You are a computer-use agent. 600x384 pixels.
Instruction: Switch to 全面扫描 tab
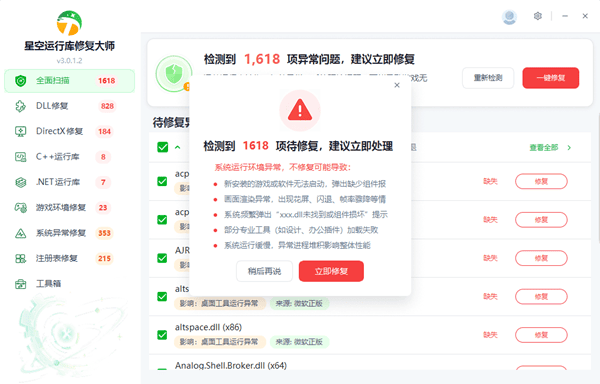click(x=69, y=81)
